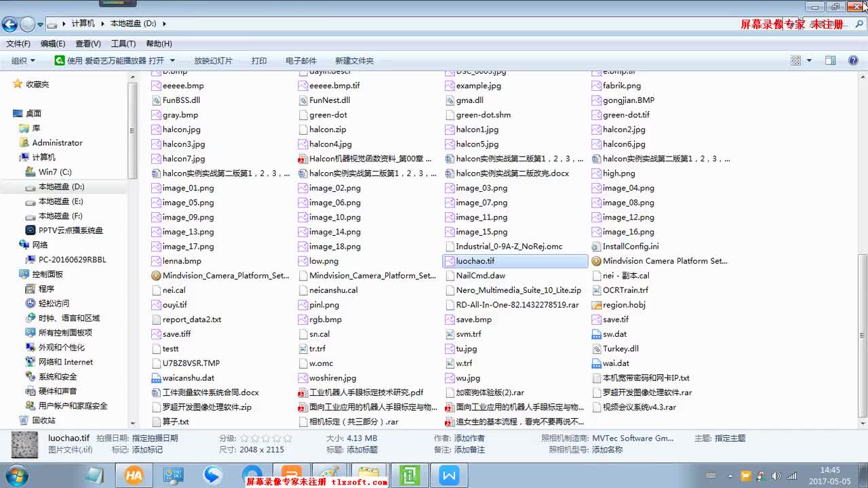This screenshot has height=488, width=868.
Task: Select the image_10.png file
Action: tap(335, 218)
